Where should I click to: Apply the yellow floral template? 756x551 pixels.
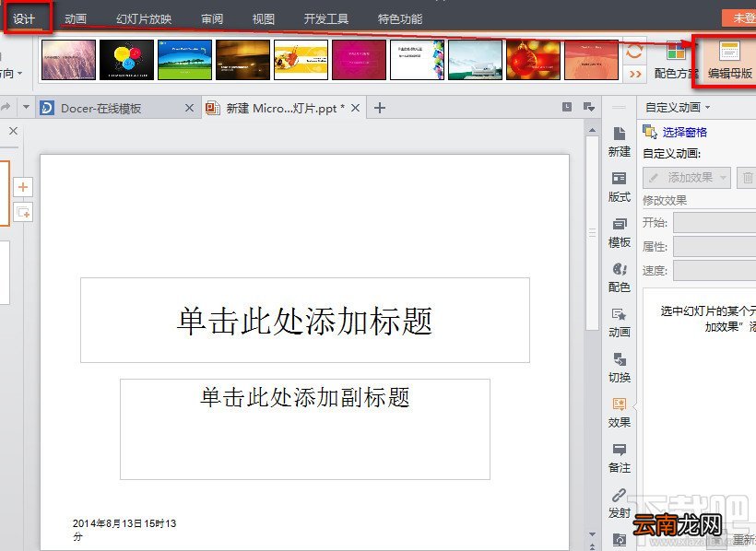click(301, 60)
